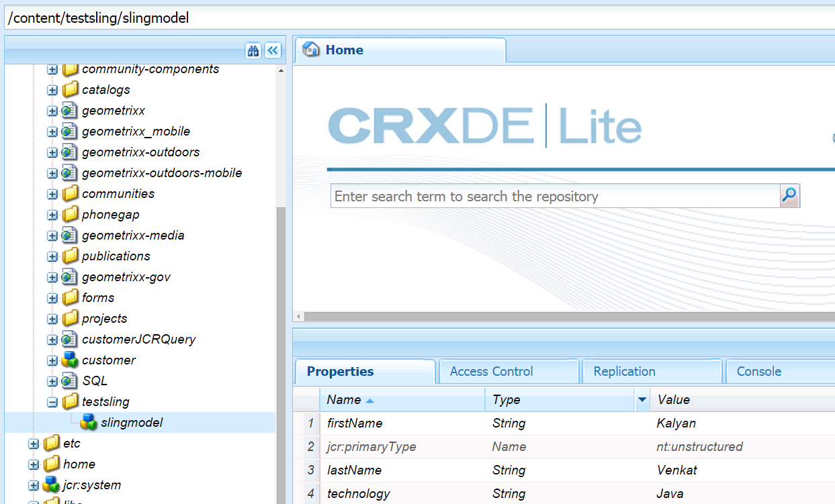
Task: Switch to the Properties tab
Action: click(364, 372)
